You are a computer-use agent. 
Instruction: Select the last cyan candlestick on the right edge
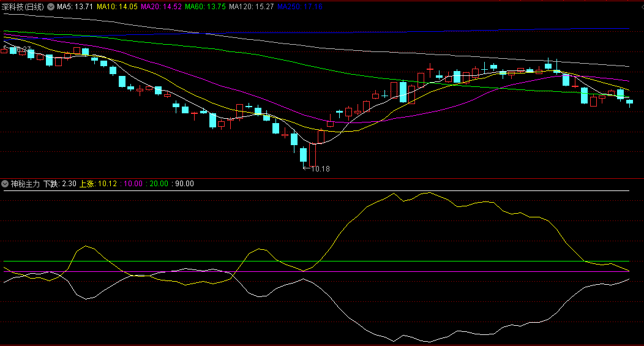tap(630, 103)
